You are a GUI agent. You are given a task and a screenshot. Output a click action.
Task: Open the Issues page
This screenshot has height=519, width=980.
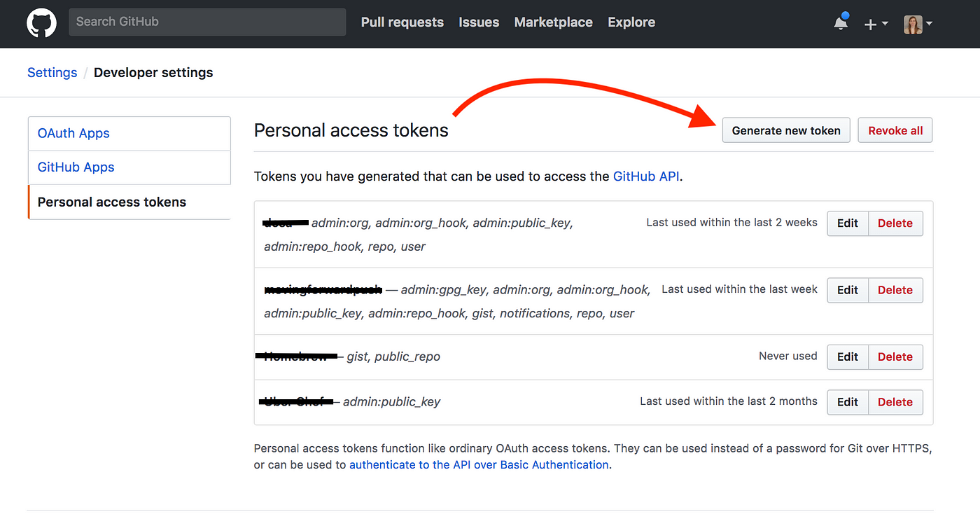click(479, 22)
